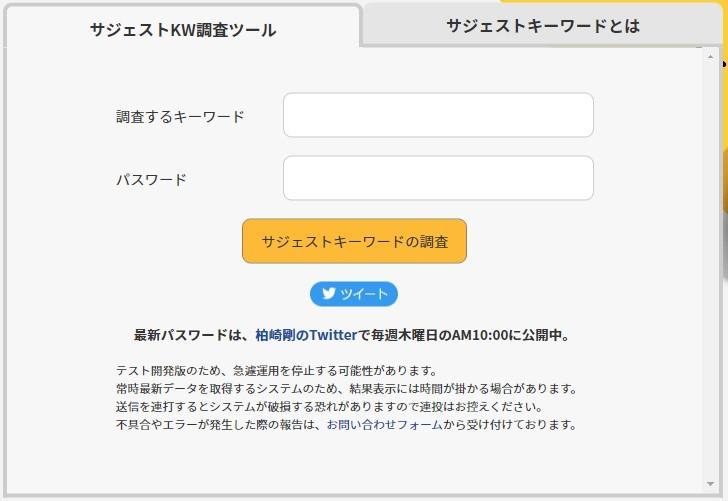728x501 pixels.
Task: Click the 調査するキーワード label
Action: pyautogui.click(x=180, y=116)
